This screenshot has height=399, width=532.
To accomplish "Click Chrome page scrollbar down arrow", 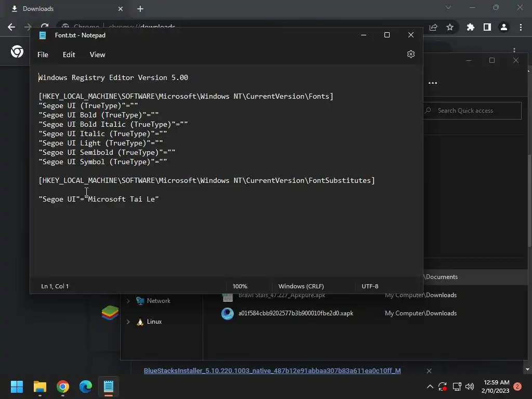I will (527, 369).
